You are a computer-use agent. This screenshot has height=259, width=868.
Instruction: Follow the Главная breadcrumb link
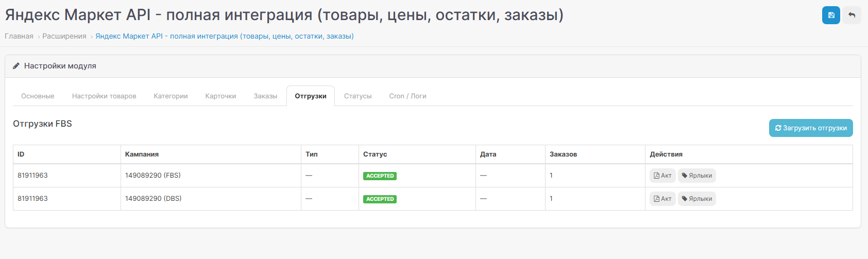tap(19, 36)
